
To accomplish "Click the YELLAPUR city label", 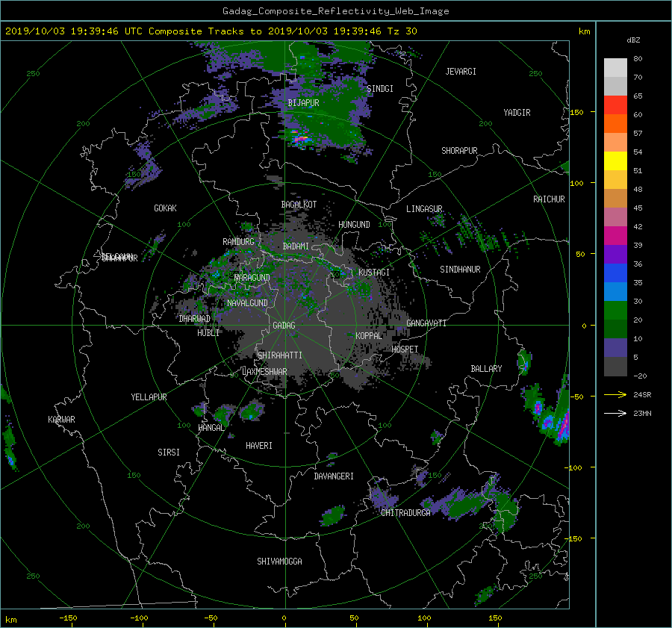I will click(149, 397).
